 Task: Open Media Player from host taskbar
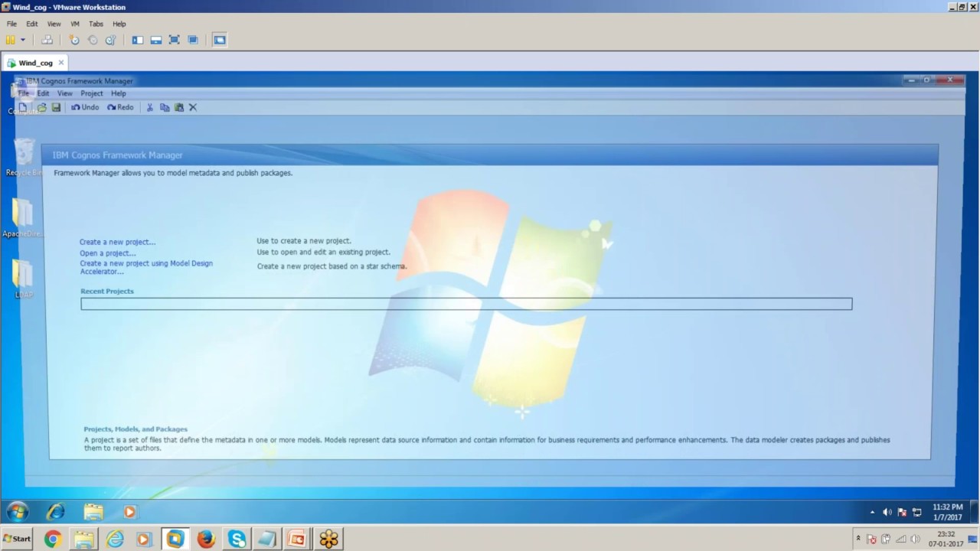coord(144,539)
